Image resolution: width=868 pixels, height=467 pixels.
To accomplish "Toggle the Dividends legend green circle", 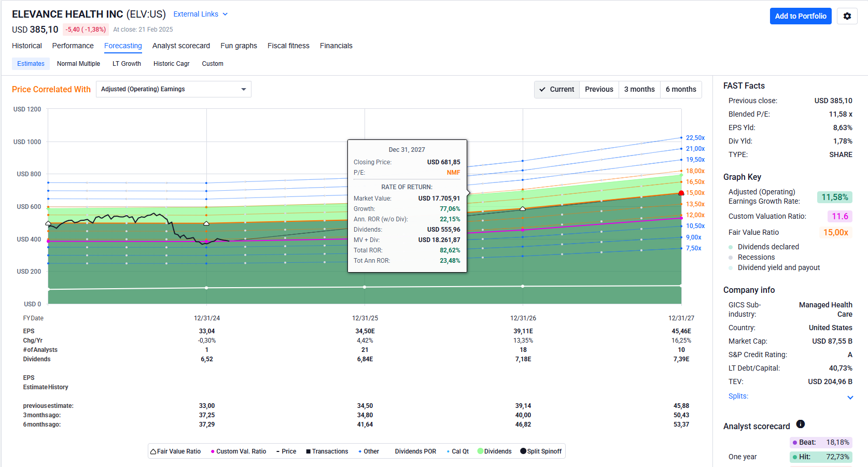I will click(480, 451).
